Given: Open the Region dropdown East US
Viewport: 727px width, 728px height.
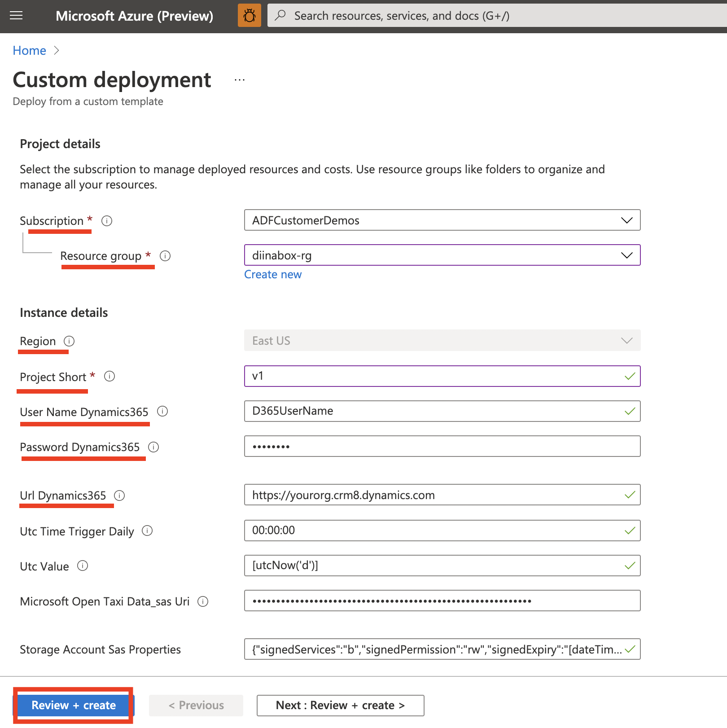Looking at the screenshot, I should pyautogui.click(x=442, y=340).
